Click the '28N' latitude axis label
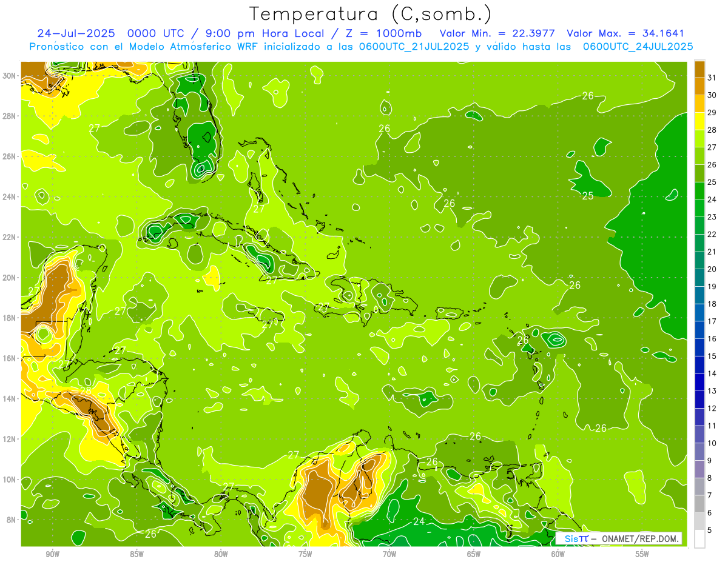This screenshot has height=562, width=728. pos(10,116)
